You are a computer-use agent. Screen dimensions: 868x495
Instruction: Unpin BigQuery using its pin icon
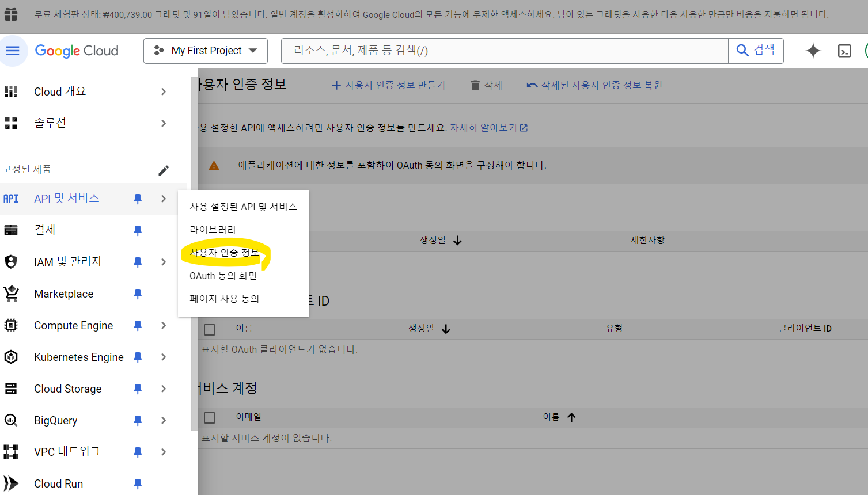[138, 420]
